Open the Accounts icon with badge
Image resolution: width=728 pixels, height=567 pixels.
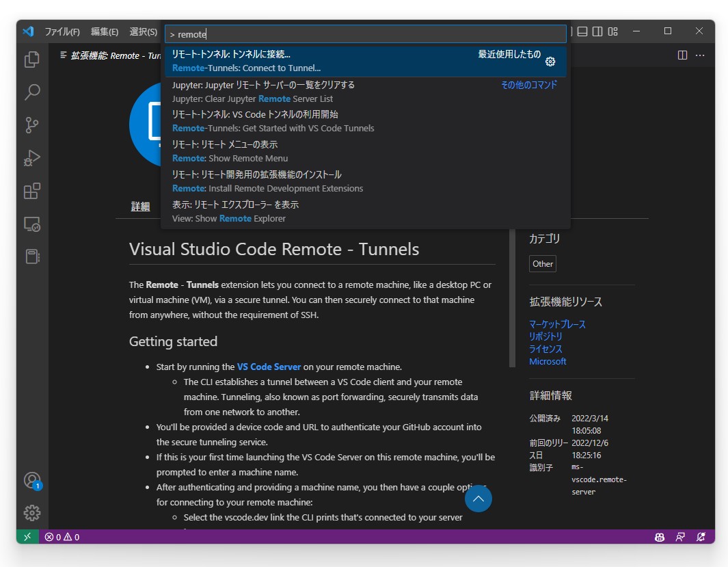coord(31,481)
